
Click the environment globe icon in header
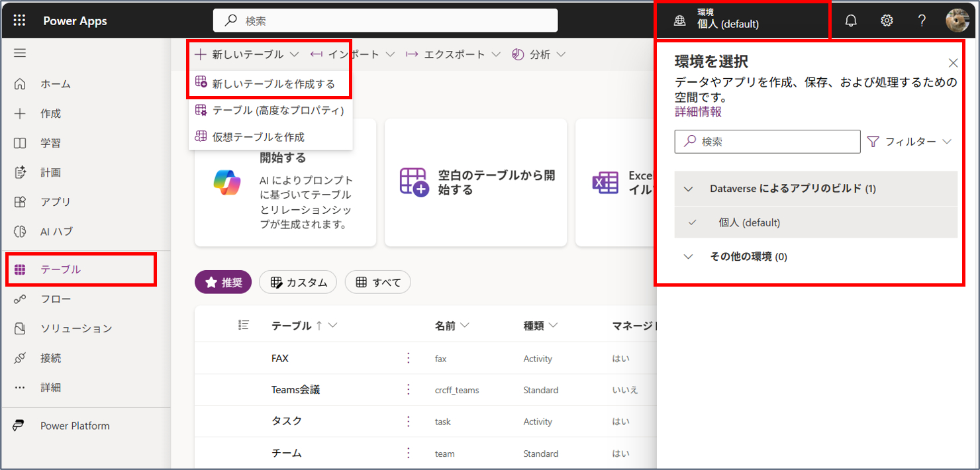click(680, 21)
